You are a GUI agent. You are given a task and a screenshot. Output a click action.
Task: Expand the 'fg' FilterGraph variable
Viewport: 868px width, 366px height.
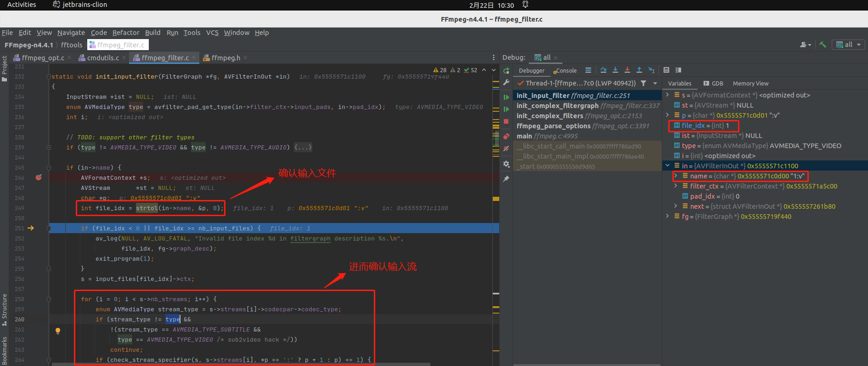point(667,217)
